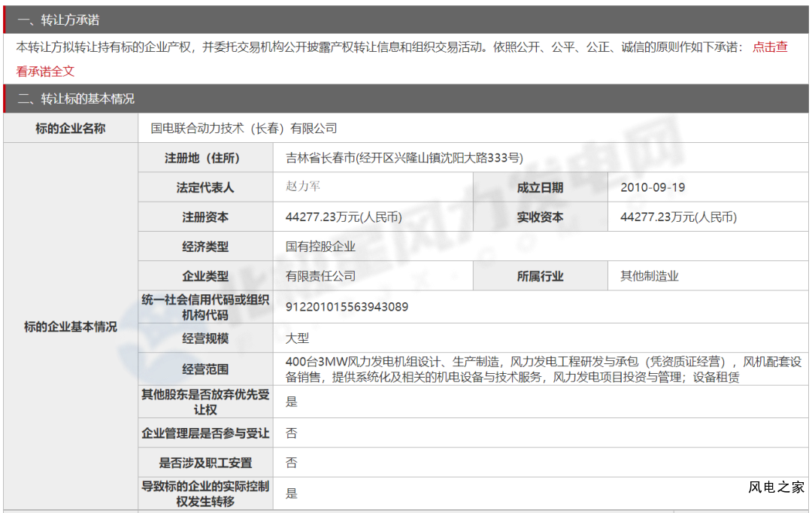This screenshot has height=513, width=812.
Task: Select 否 in the 企业管理层是否参与受让 row
Action: click(292, 433)
